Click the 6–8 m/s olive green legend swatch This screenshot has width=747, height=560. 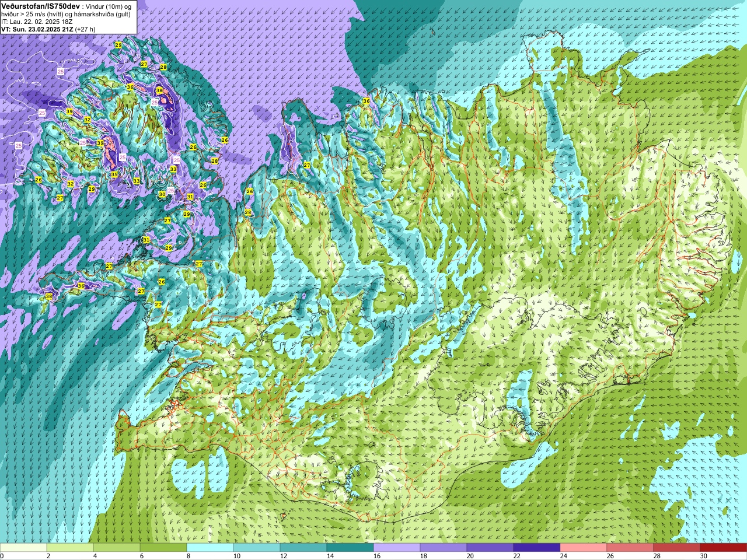pyautogui.click(x=163, y=548)
